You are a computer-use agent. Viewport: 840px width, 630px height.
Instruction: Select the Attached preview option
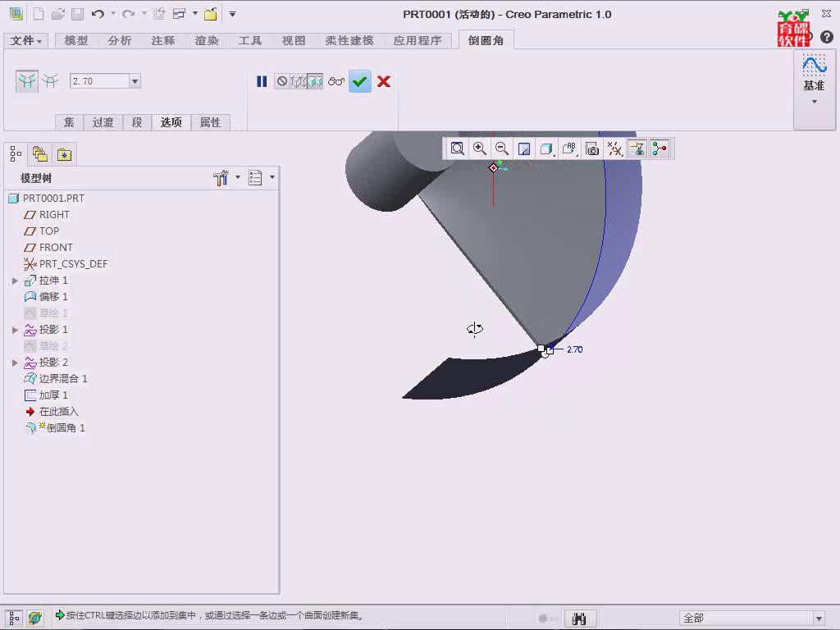click(315, 81)
